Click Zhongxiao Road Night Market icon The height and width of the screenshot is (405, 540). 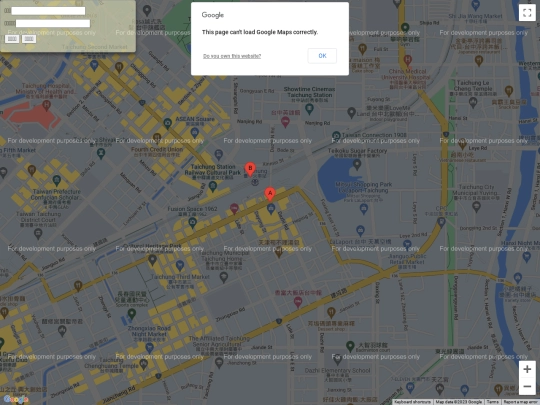coord(149,347)
